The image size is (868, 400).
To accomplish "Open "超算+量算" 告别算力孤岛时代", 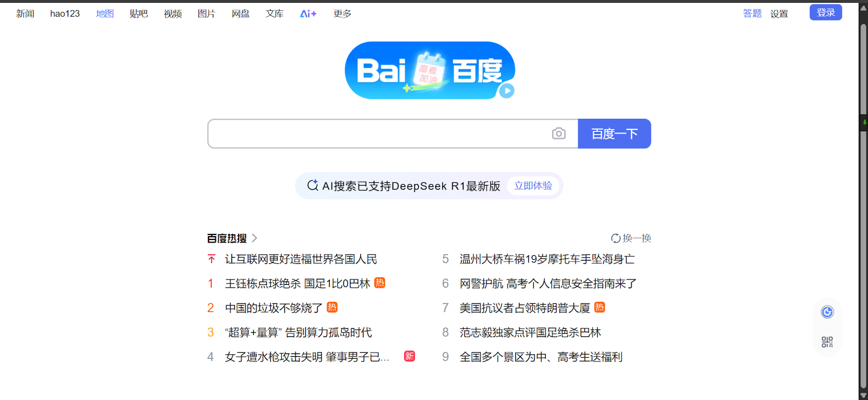I will tap(298, 332).
